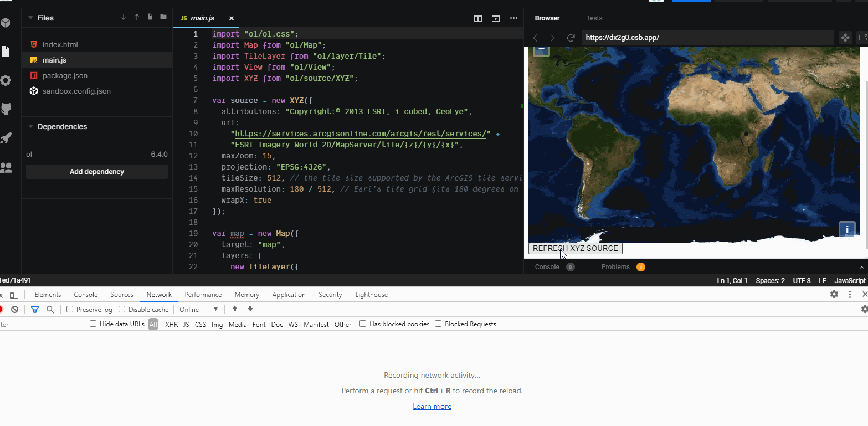Collapse the Files section
The height and width of the screenshot is (426, 868).
click(31, 18)
